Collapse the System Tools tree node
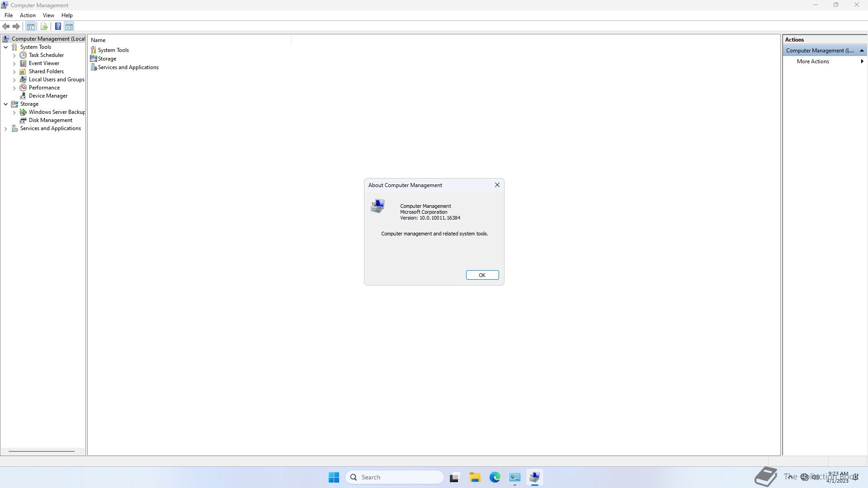The width and height of the screenshot is (868, 488). (6, 47)
